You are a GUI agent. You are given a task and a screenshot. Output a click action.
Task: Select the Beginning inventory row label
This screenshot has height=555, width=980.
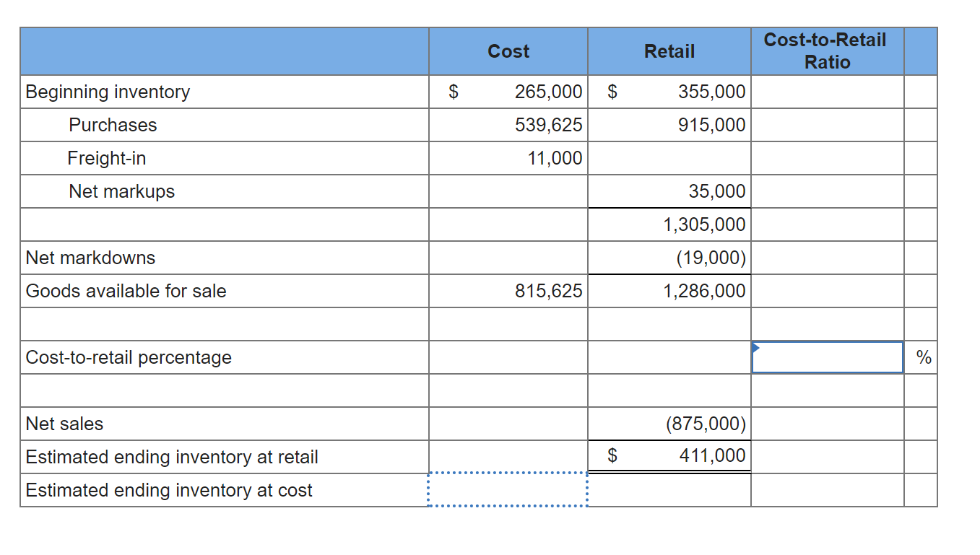pyautogui.click(x=107, y=92)
